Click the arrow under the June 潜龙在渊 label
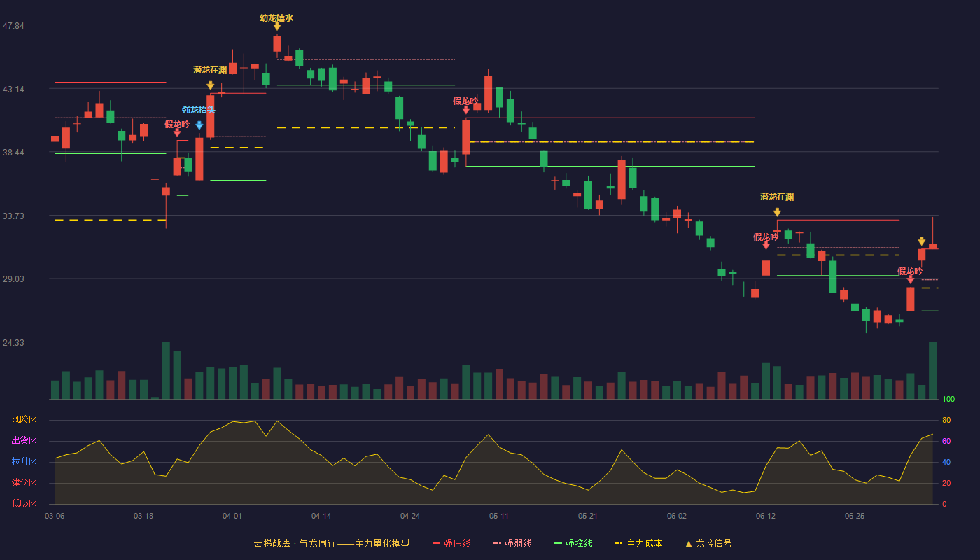The height and width of the screenshot is (560, 980). coord(777,212)
